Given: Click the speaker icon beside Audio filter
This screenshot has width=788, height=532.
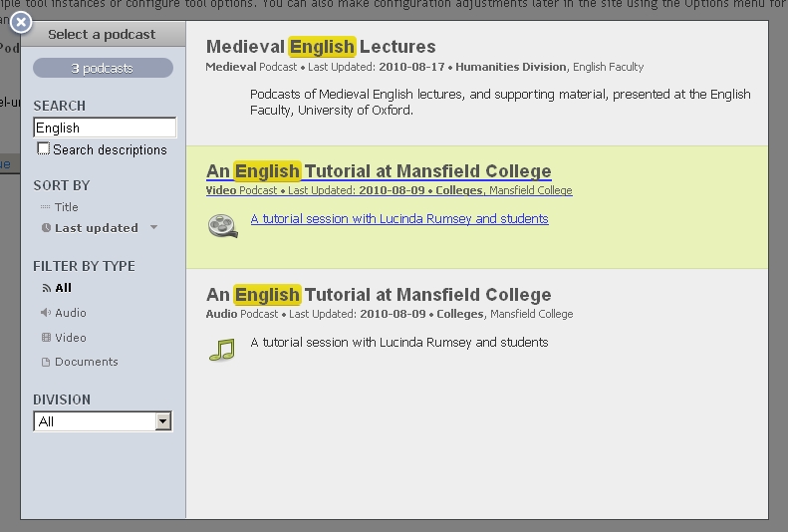Looking at the screenshot, I should point(46,313).
